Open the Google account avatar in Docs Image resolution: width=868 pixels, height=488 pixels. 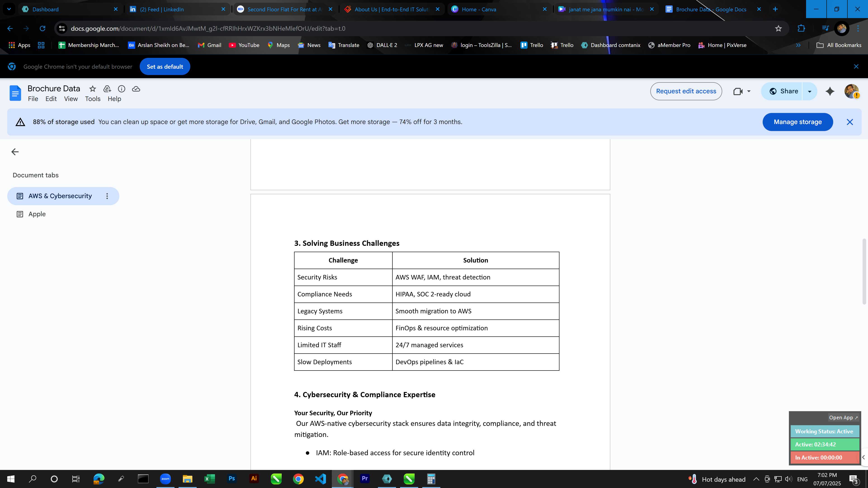pyautogui.click(x=851, y=91)
